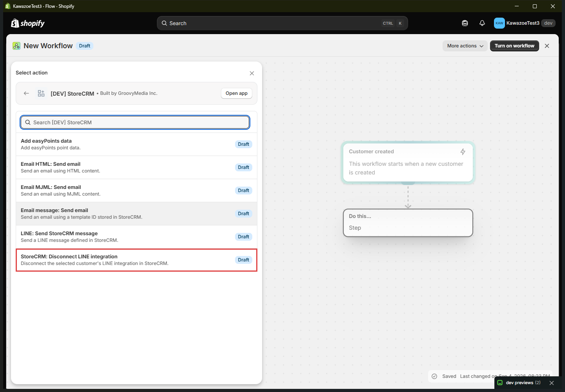The width and height of the screenshot is (565, 392).
Task: Click the dev previews (2) label
Action: coord(523,383)
